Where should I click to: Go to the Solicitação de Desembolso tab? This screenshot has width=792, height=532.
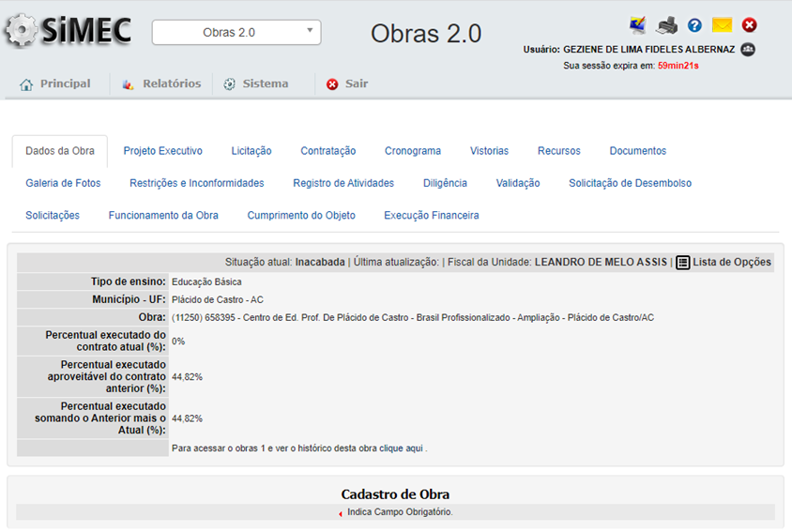[630, 183]
